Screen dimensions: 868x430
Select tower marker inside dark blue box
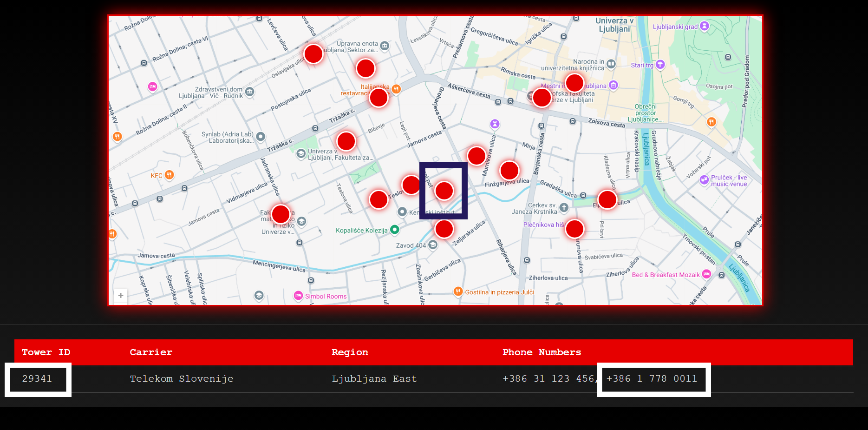(444, 191)
